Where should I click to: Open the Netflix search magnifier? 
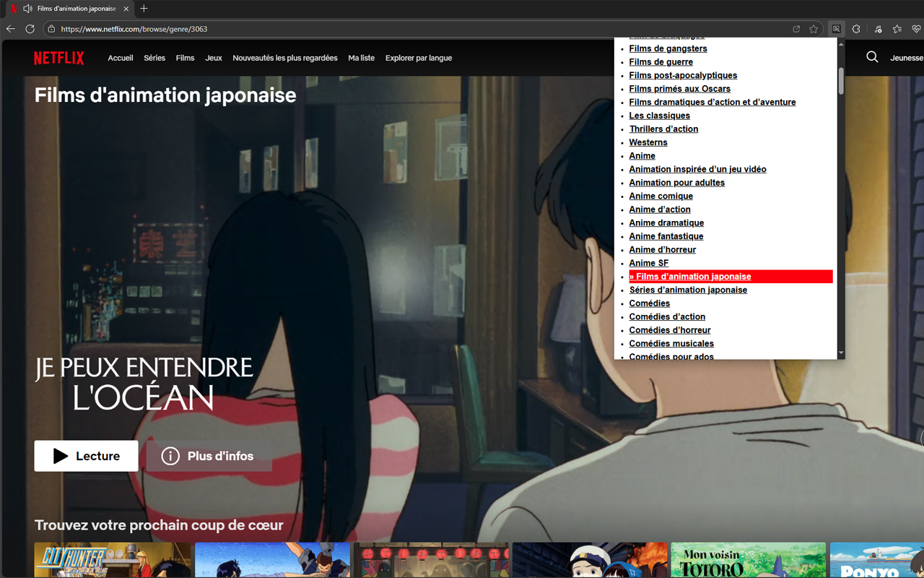(872, 57)
